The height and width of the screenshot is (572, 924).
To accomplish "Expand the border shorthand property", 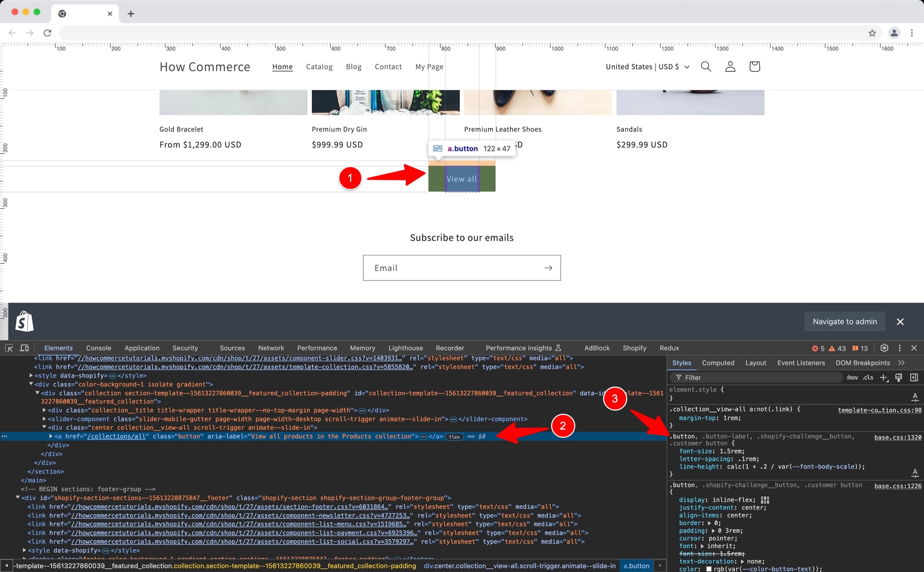I will (709, 523).
